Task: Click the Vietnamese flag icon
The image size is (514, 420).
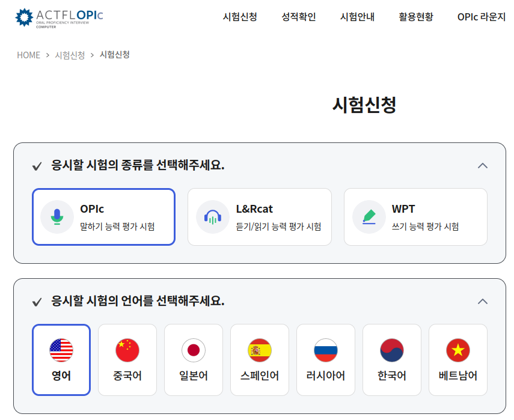Action: click(x=457, y=350)
